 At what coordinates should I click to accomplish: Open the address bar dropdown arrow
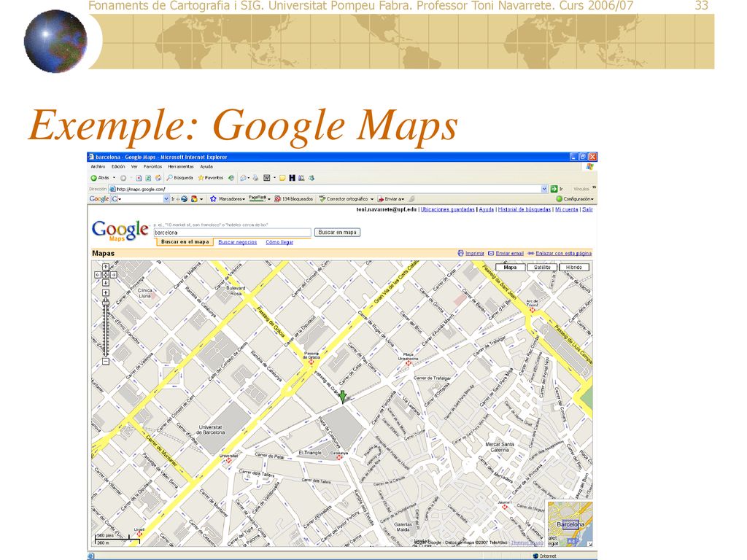click(544, 189)
